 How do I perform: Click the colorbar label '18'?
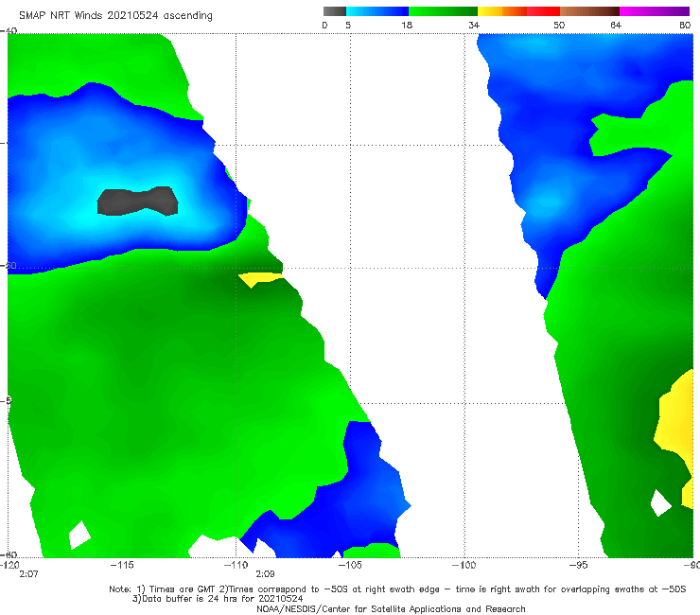coord(407,26)
